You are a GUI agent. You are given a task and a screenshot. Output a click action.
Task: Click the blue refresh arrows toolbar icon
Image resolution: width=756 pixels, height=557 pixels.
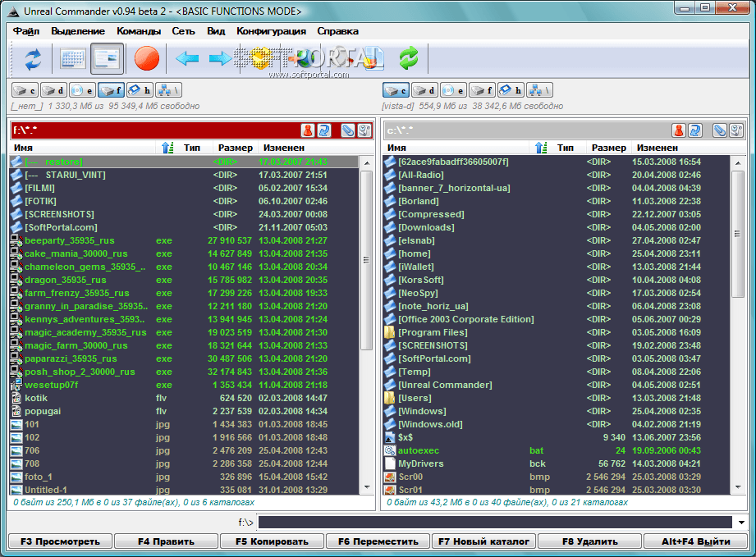(32, 59)
